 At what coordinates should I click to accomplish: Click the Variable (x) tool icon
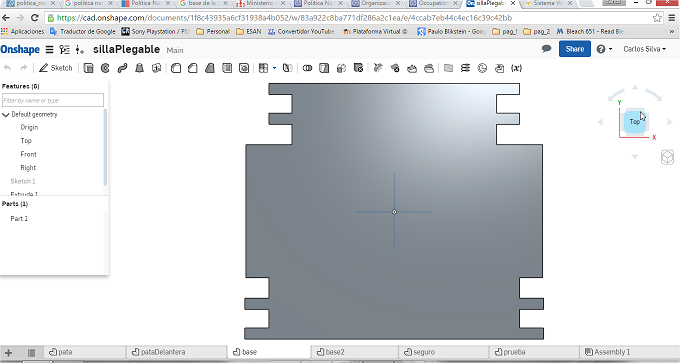516,68
